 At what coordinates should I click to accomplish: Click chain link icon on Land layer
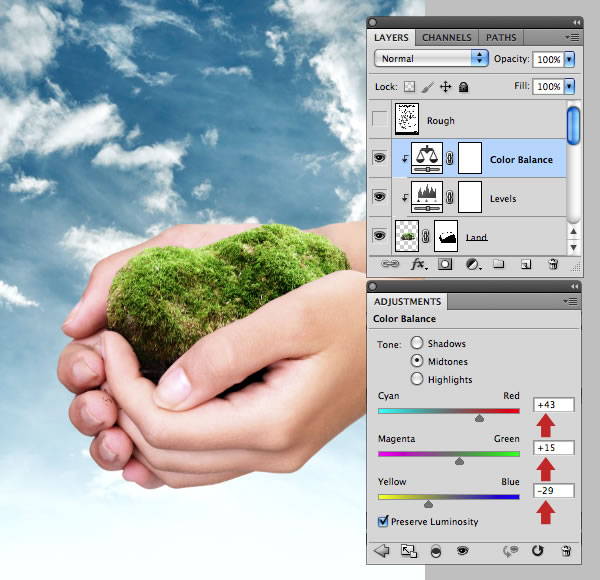coord(426,236)
